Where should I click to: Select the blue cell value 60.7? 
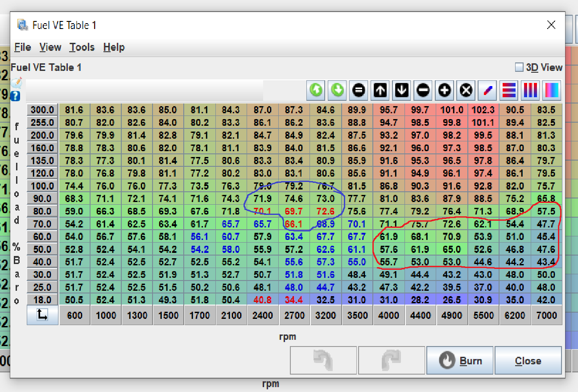pyautogui.click(x=231, y=237)
